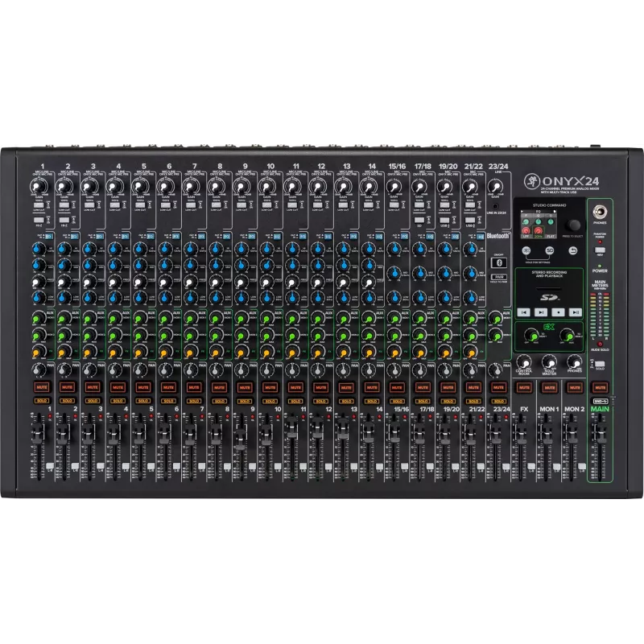Click the main LED level meters
This screenshot has width=644, height=644.
tap(600, 315)
